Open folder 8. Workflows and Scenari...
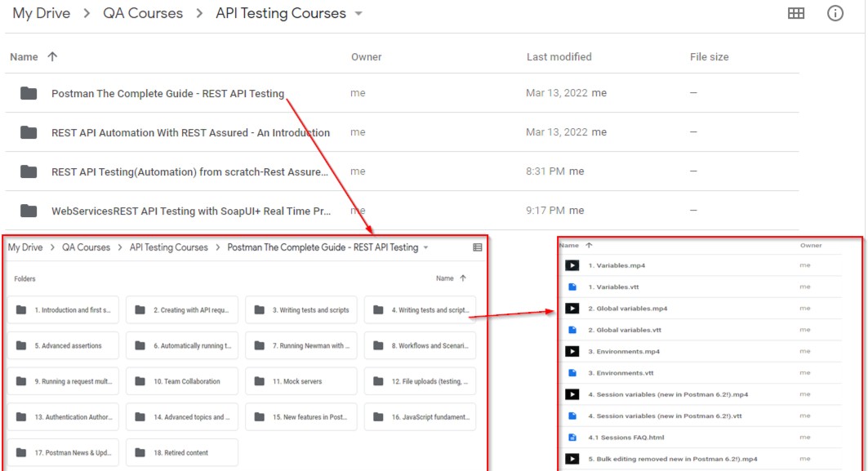Screen dimensions: 868x471 coord(421,346)
